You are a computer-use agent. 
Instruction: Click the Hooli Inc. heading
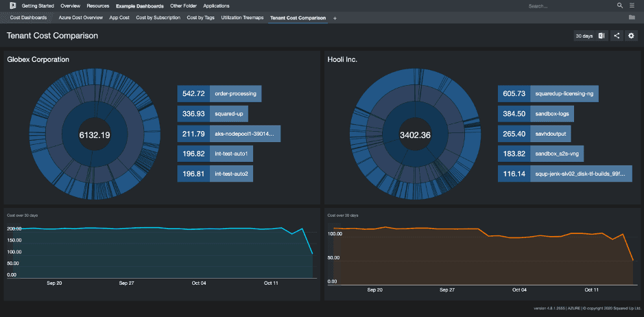342,60
